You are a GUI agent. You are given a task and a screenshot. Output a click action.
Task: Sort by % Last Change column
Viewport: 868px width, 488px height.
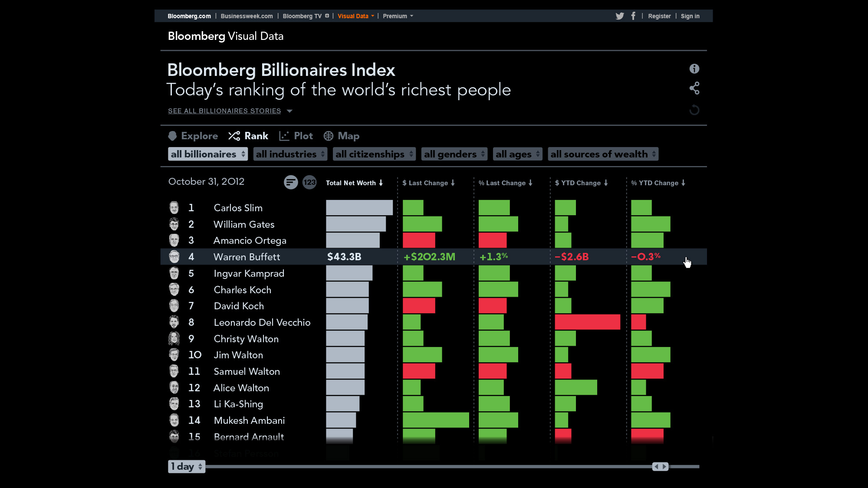click(505, 183)
